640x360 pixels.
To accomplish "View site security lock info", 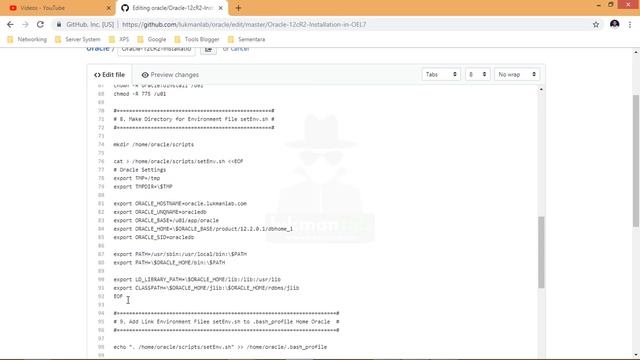I will pyautogui.click(x=59, y=24).
